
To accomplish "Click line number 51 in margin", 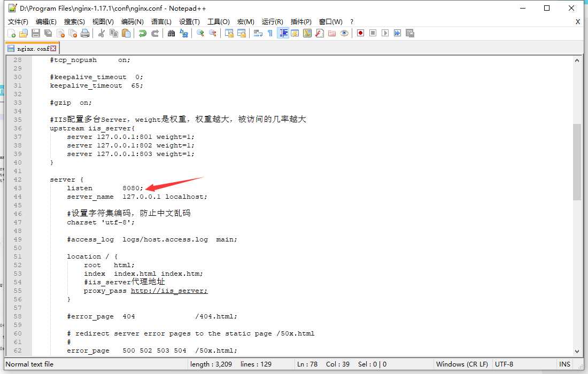I will pyautogui.click(x=17, y=256).
